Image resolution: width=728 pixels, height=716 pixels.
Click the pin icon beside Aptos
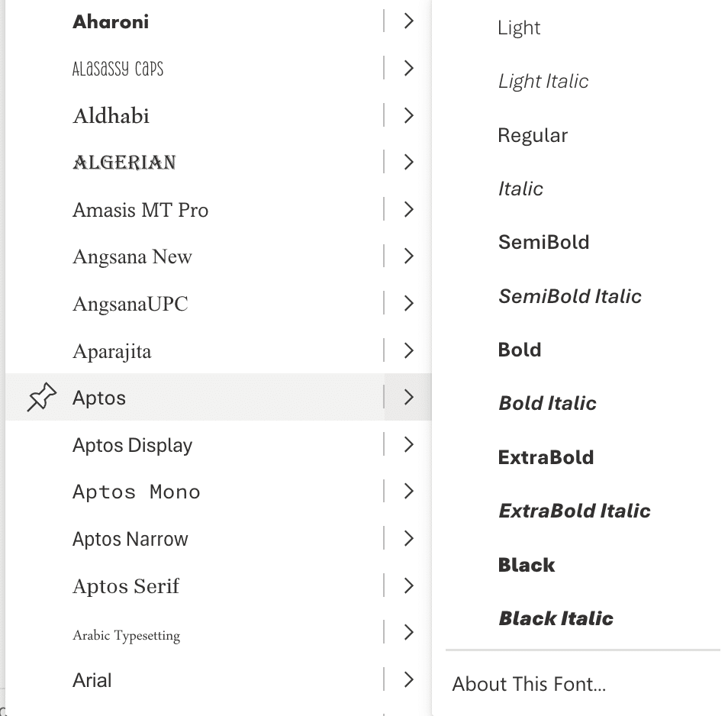point(42,398)
